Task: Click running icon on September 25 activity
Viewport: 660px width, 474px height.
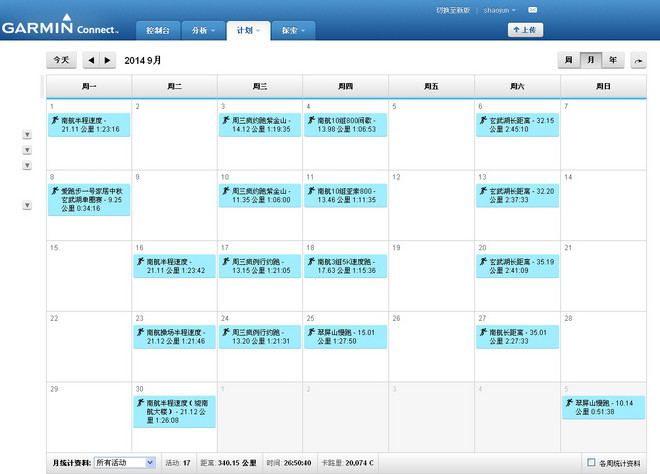Action: [312, 332]
